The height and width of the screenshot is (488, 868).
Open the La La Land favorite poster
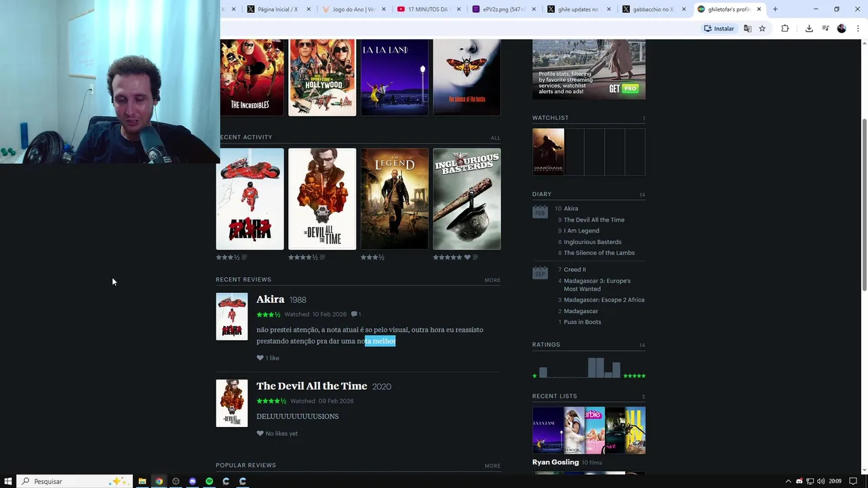click(395, 77)
